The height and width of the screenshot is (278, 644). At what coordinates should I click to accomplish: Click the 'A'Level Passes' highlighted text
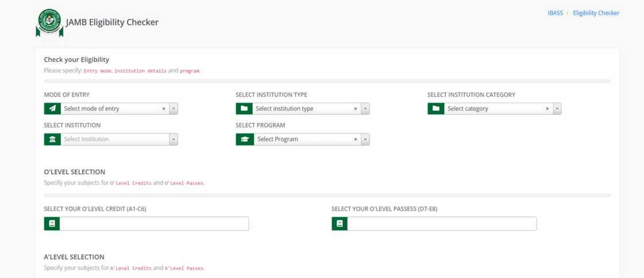[x=184, y=269]
